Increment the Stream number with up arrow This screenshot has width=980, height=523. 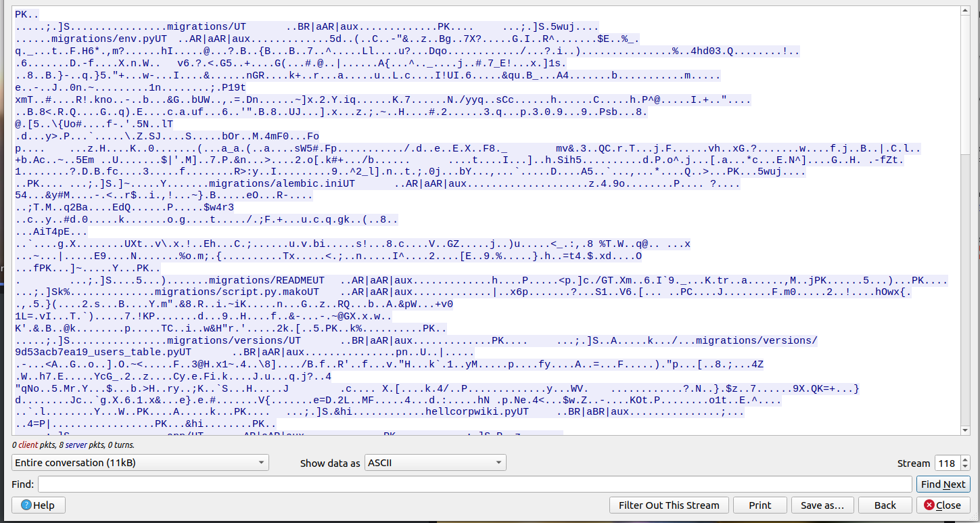[964, 459]
